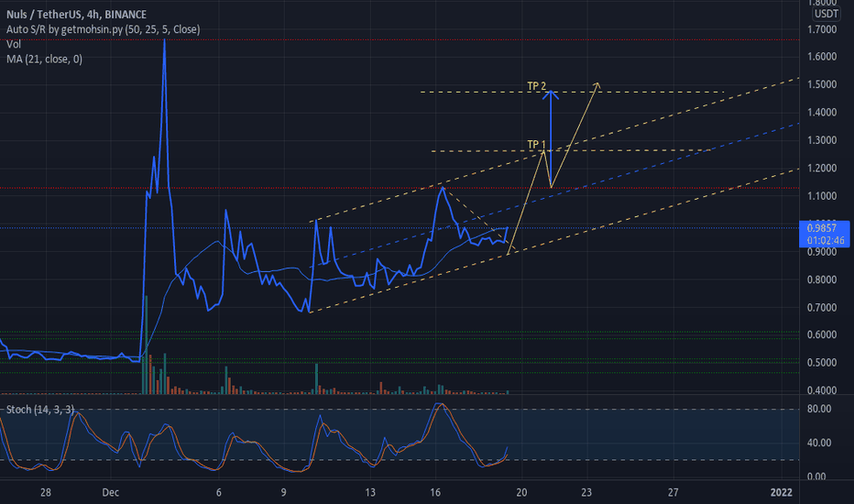Click the Dec date label on time axis
This screenshot has height=504, width=854.
pos(111,493)
